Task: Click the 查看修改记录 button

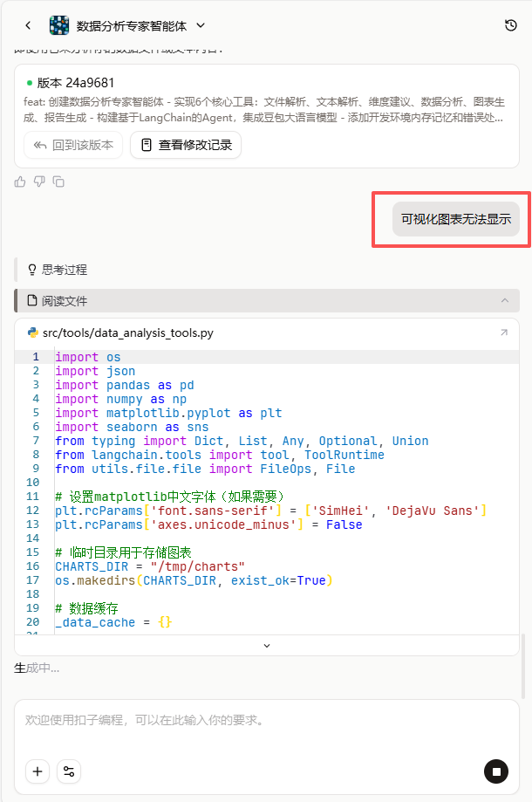Action: pyautogui.click(x=186, y=145)
